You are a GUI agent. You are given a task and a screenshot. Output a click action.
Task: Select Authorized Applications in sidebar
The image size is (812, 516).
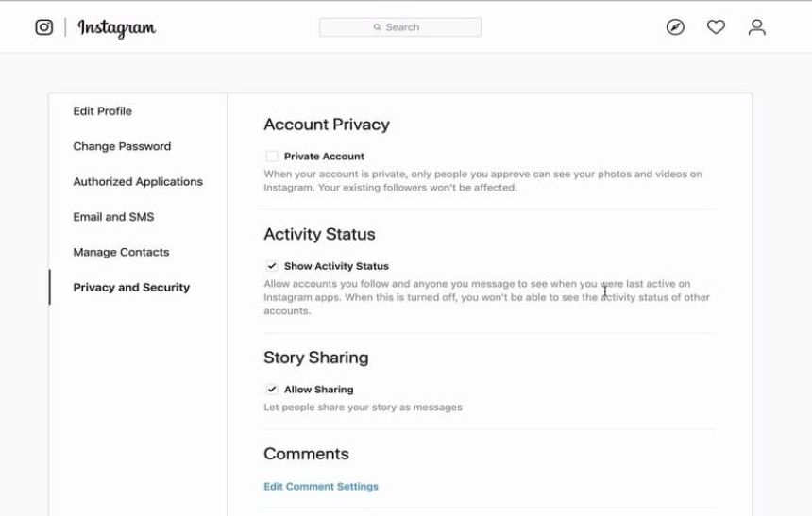138,182
